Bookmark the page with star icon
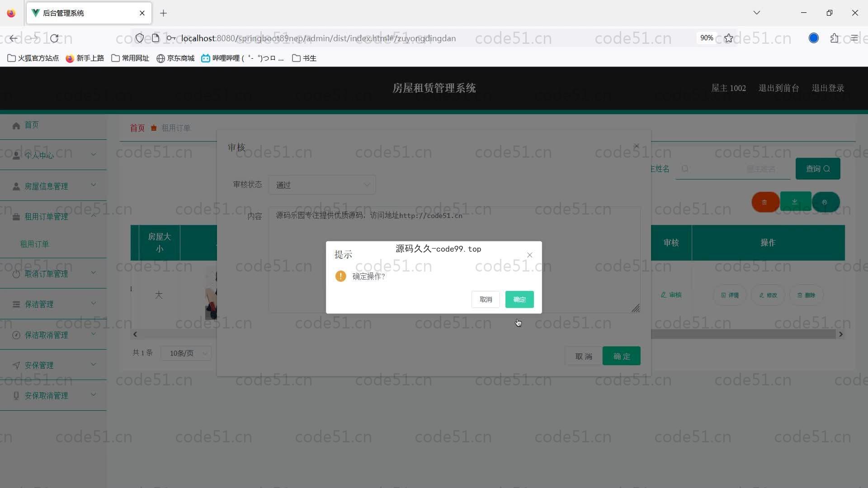This screenshot has height=488, width=868. [x=728, y=38]
